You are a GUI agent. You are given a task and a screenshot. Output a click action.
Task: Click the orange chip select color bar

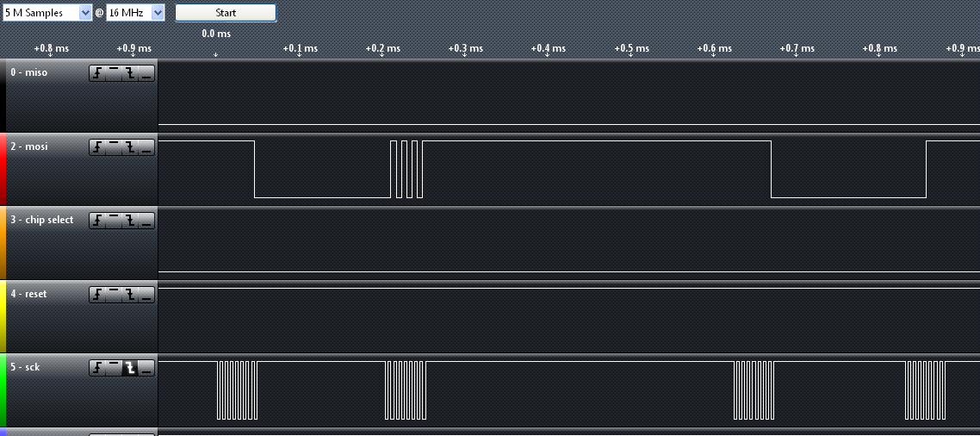[3, 243]
